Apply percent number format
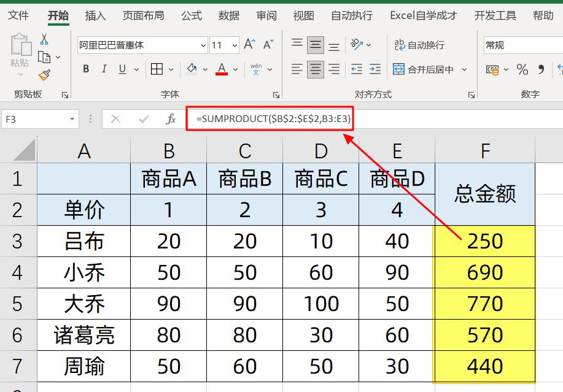 522,69
